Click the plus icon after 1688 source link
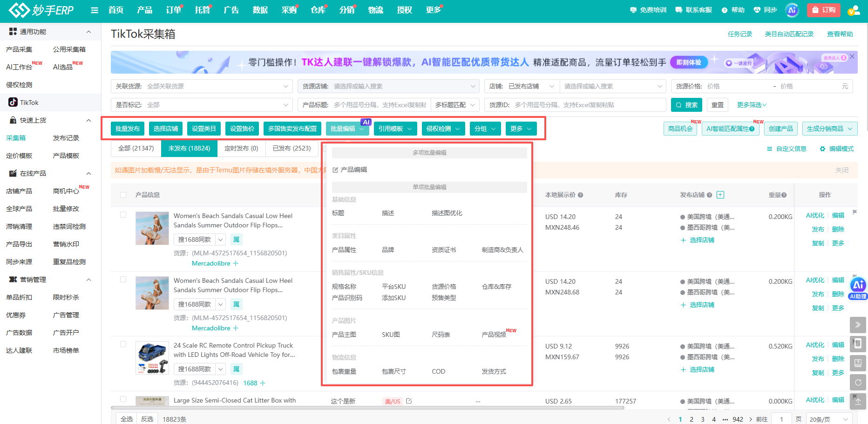Viewport: 868px width, 424px height. pos(263,383)
